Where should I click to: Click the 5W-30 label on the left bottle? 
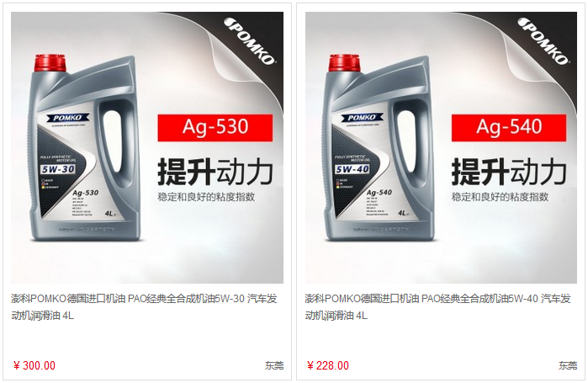tap(58, 169)
